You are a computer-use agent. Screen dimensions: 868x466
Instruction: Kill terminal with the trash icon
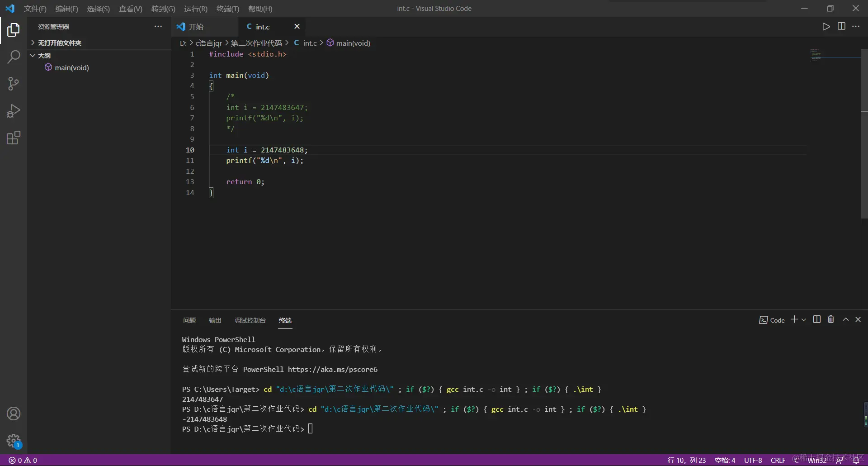click(x=831, y=319)
